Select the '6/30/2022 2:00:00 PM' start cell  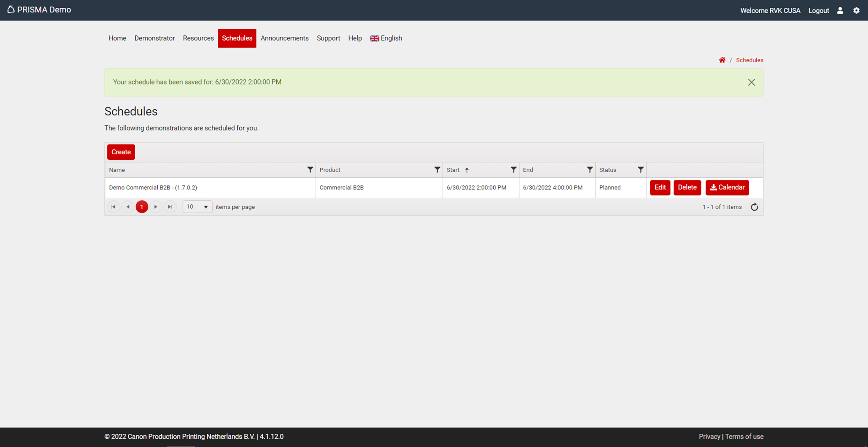481,188
